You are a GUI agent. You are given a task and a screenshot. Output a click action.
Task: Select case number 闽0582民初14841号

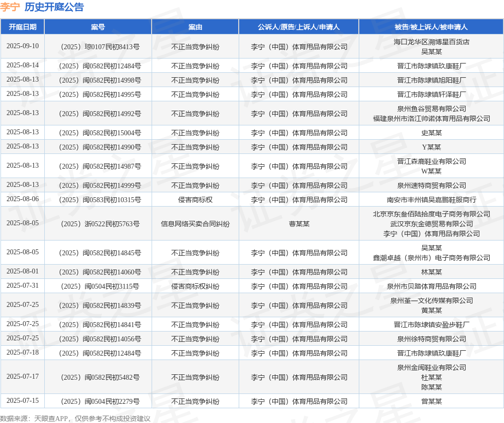[x=100, y=325]
